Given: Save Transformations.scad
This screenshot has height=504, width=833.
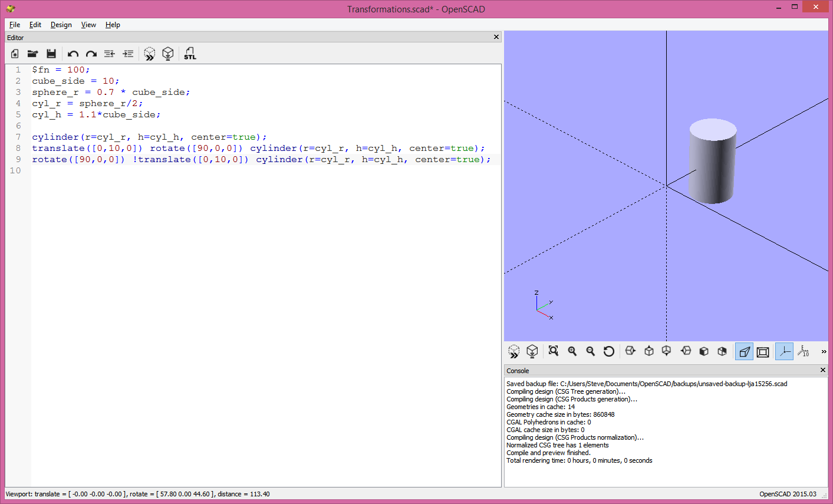Looking at the screenshot, I should tap(51, 53).
